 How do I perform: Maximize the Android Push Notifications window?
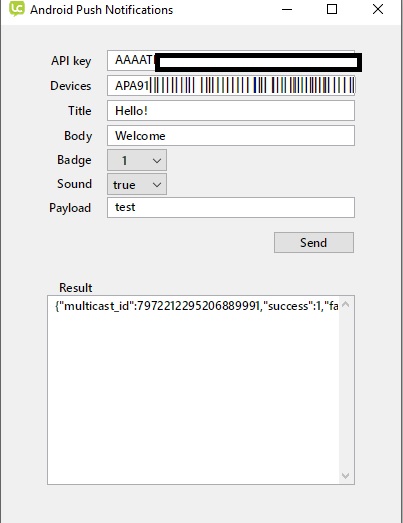(332, 9)
